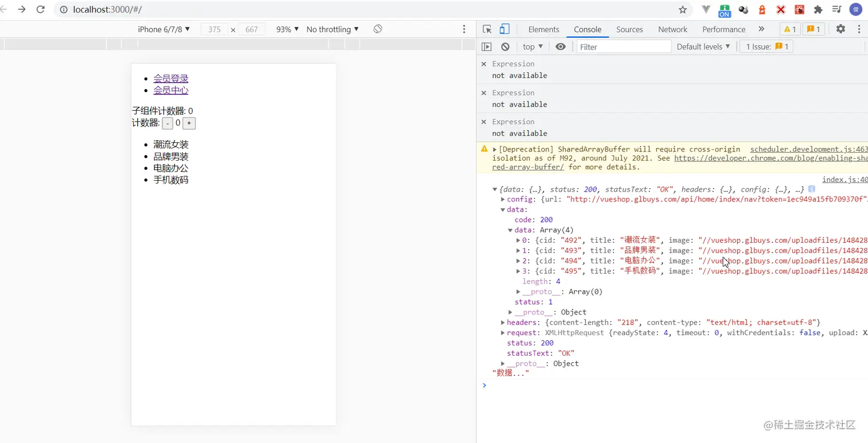Click the viewport width field 375
The image size is (868, 443).
click(x=215, y=29)
